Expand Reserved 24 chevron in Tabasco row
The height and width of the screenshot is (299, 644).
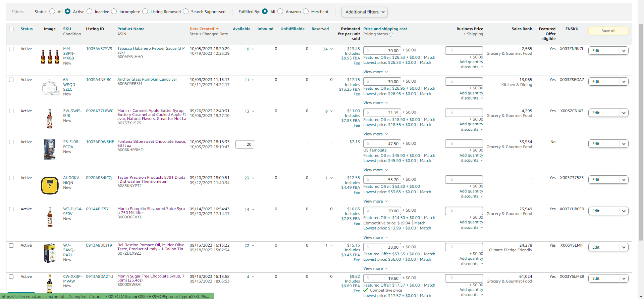tap(331, 49)
